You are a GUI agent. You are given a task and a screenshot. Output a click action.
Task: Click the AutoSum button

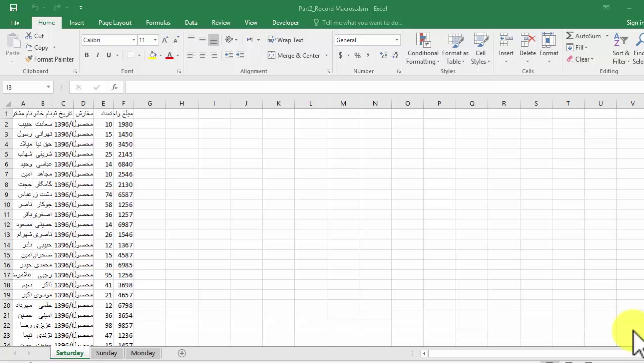(583, 36)
